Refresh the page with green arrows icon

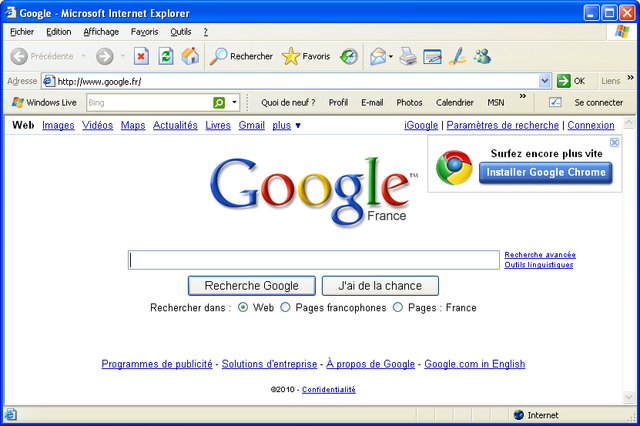coord(166,56)
